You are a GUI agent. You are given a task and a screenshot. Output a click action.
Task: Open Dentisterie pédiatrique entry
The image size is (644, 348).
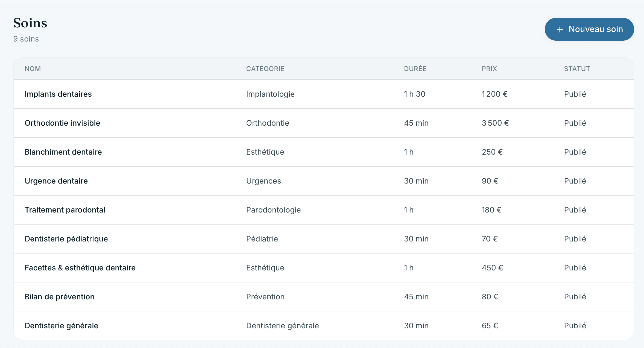(x=66, y=239)
